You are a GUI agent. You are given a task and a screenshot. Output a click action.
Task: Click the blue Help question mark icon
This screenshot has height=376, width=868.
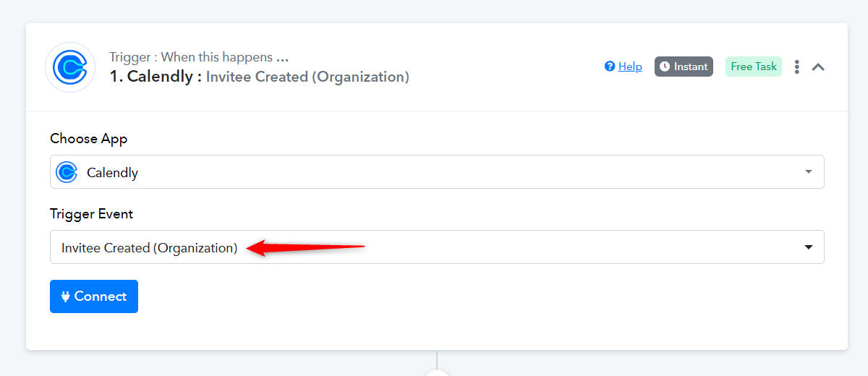610,67
